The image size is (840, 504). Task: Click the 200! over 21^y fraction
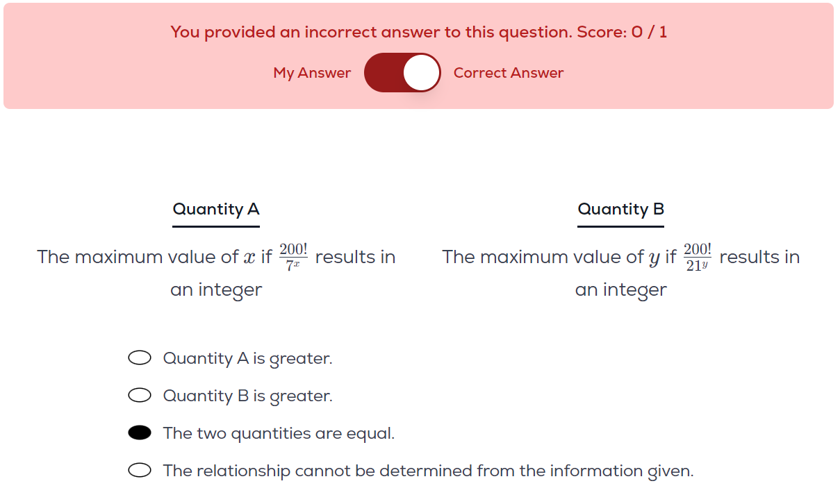pyautogui.click(x=698, y=257)
